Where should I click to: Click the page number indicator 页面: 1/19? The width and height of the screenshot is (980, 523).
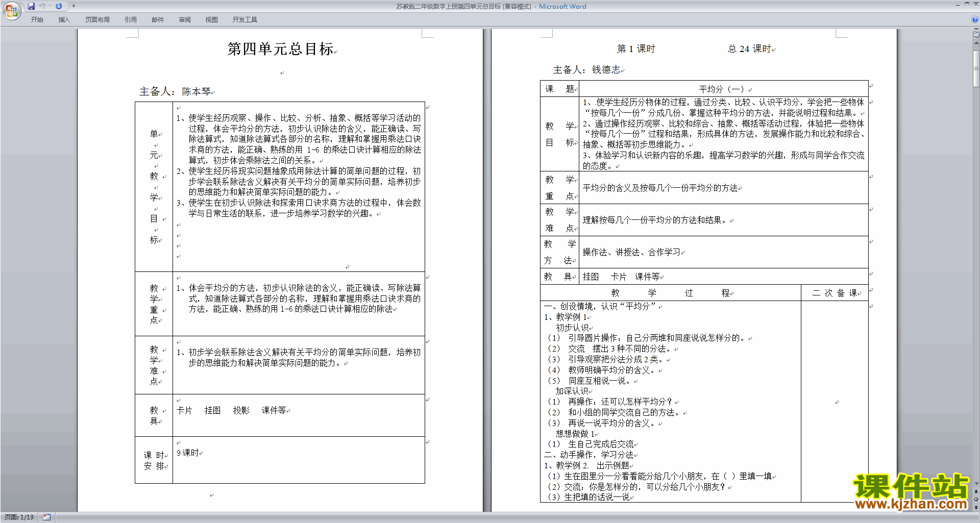[x=19, y=517]
